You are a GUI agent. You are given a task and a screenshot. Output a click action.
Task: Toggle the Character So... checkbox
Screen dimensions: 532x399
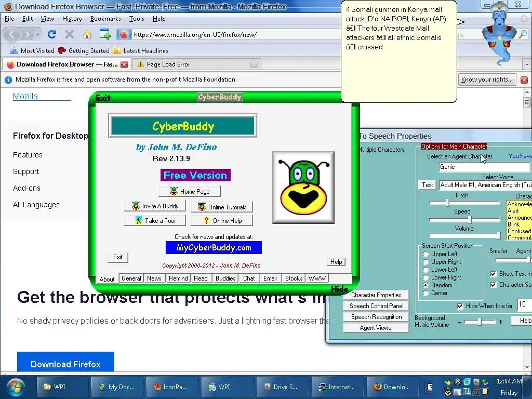click(x=494, y=285)
